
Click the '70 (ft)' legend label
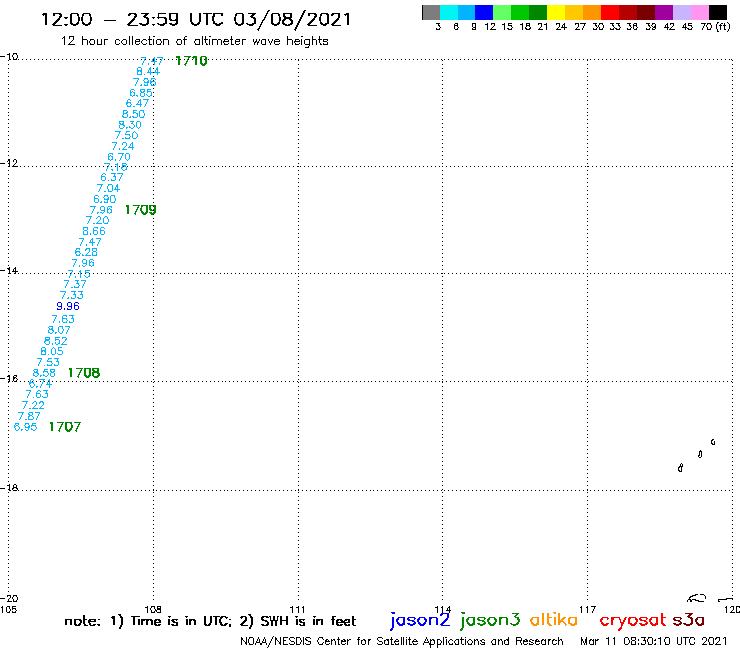pyautogui.click(x=715, y=27)
